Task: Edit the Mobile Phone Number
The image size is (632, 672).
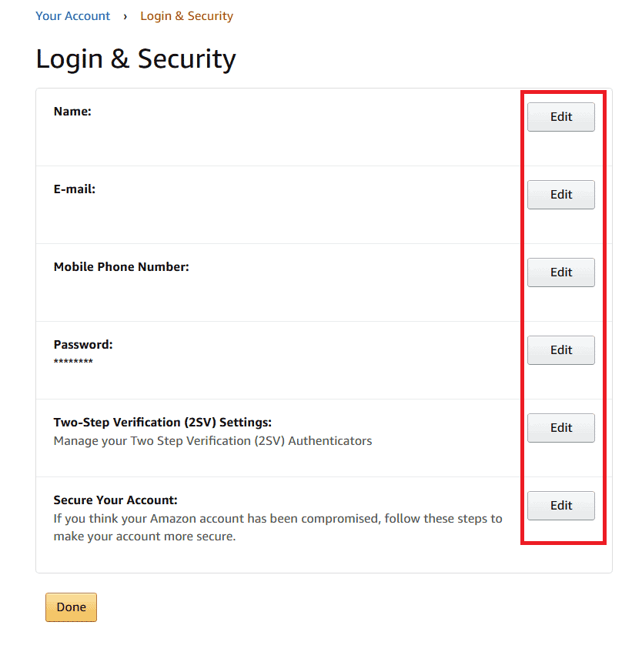Action: coord(560,272)
